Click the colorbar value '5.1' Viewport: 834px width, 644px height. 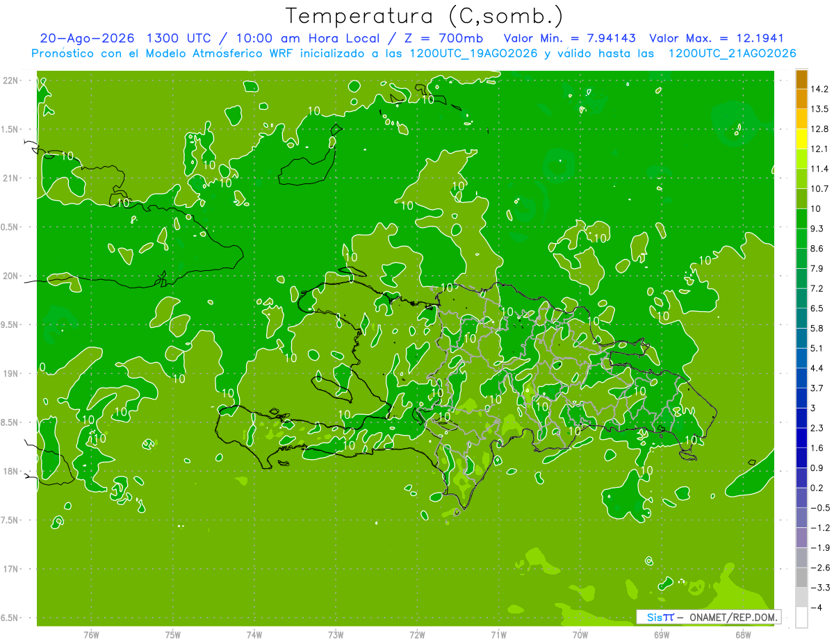click(817, 348)
